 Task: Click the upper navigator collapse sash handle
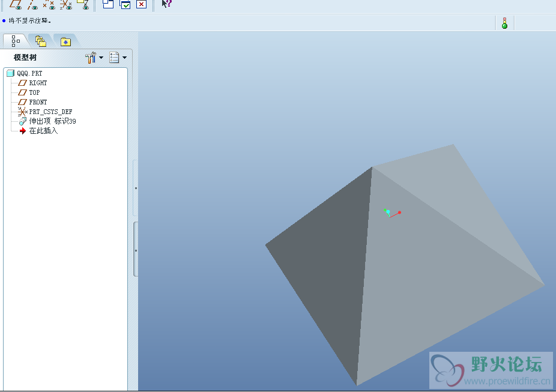(136, 188)
